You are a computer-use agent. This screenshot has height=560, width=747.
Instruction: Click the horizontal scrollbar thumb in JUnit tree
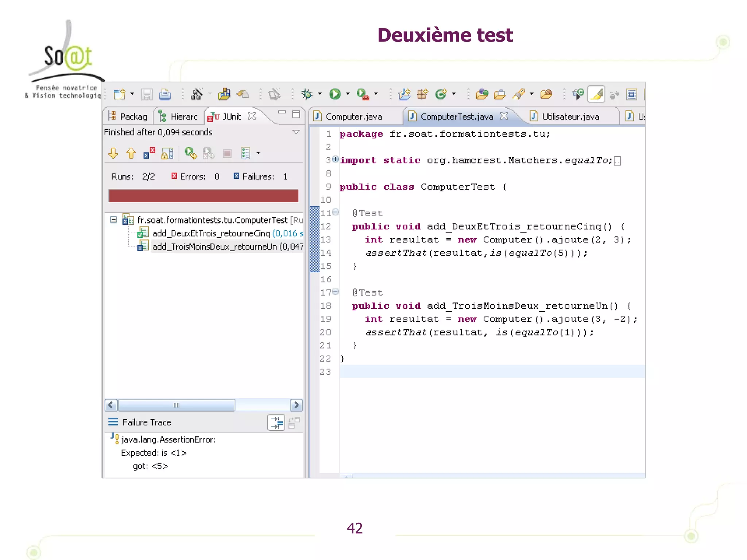[177, 405]
